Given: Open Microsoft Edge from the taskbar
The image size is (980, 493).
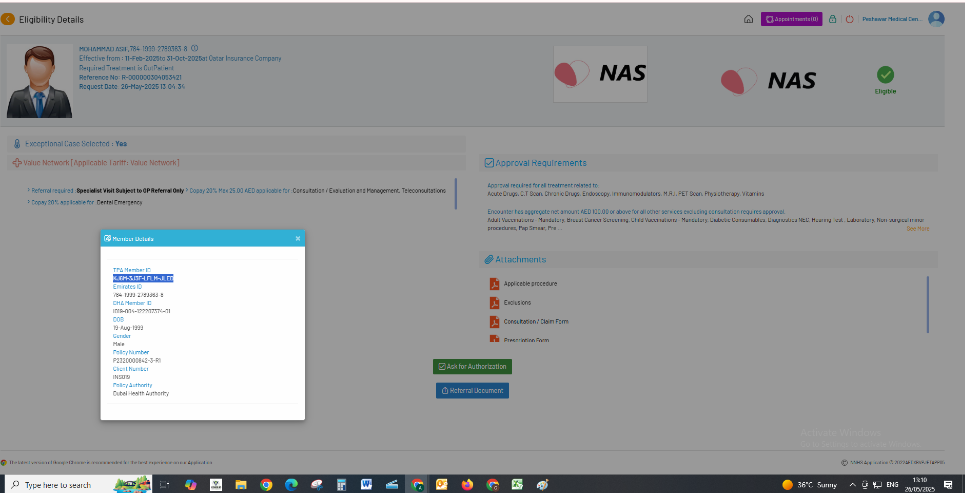Looking at the screenshot, I should point(291,484).
